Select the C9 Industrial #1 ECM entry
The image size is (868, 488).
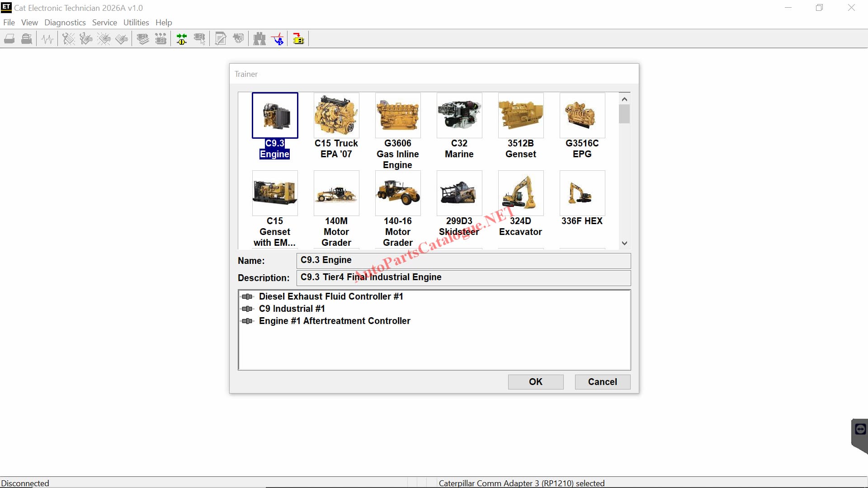coord(292,309)
